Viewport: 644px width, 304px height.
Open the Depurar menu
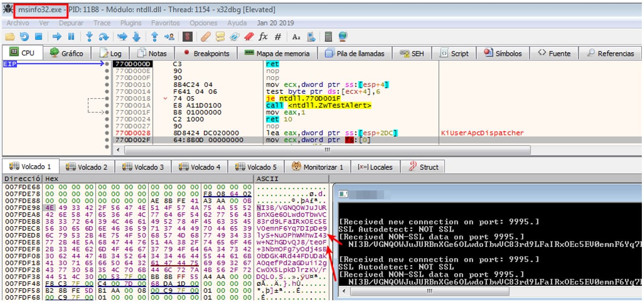(x=71, y=23)
